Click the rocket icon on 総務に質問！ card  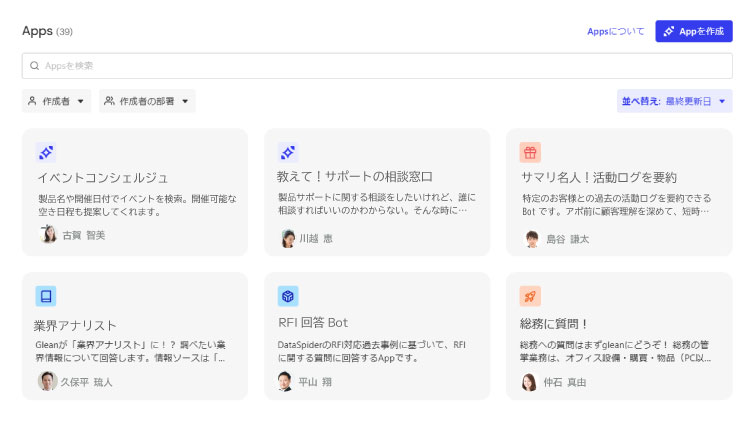pyautogui.click(x=530, y=296)
